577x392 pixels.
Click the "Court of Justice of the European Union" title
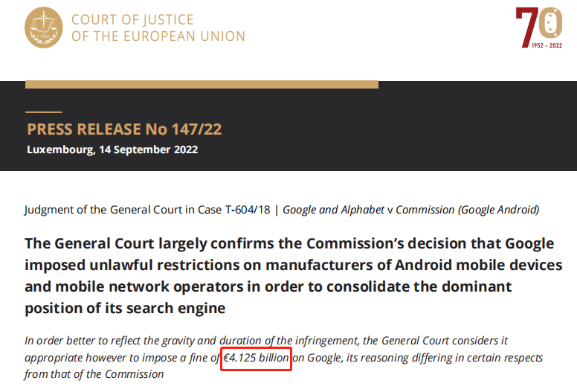(158, 28)
